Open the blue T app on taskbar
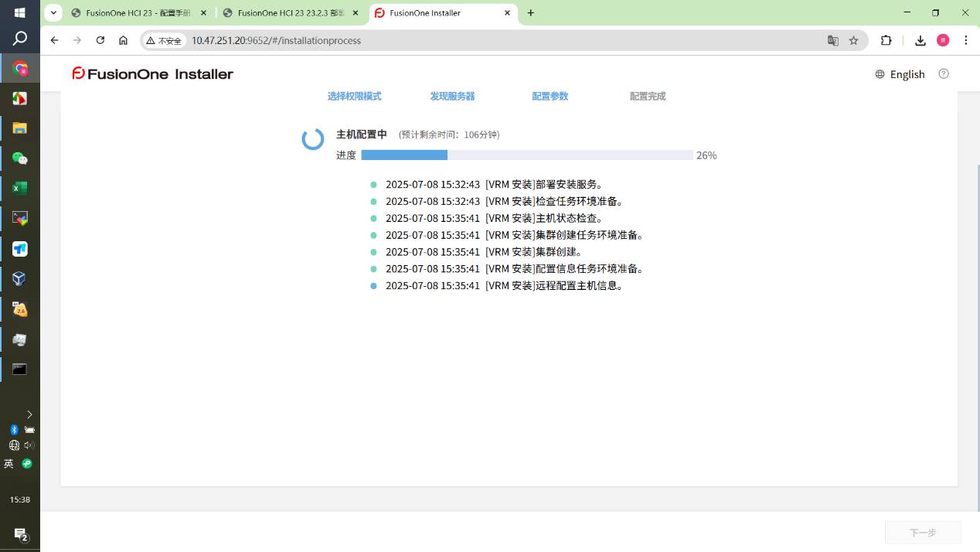 [x=20, y=248]
